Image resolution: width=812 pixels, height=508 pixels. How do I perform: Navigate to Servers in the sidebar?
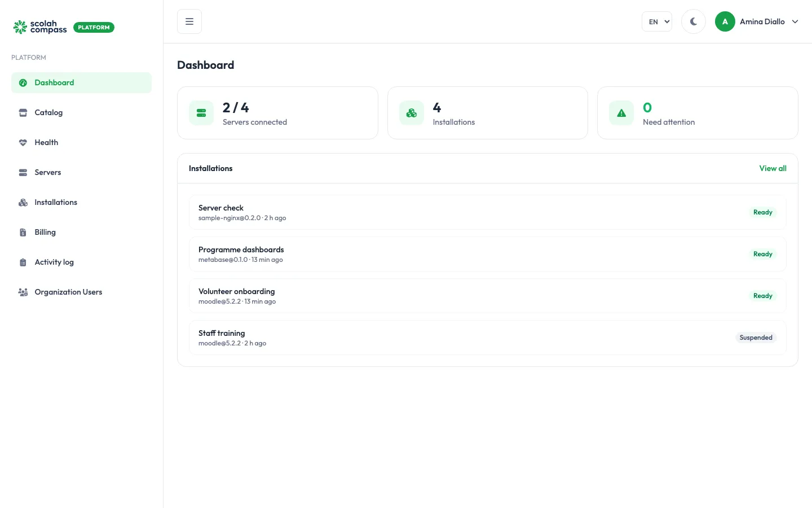pos(81,172)
